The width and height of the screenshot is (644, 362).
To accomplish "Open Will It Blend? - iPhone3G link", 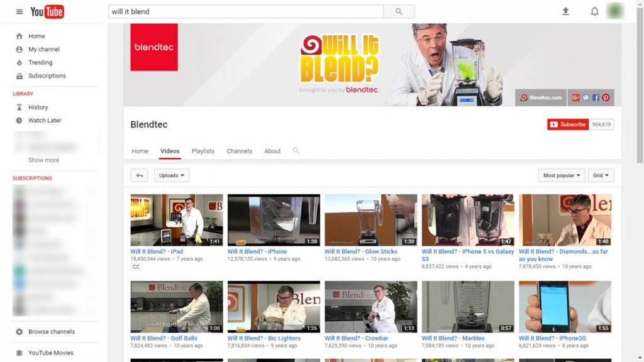I will pos(552,338).
